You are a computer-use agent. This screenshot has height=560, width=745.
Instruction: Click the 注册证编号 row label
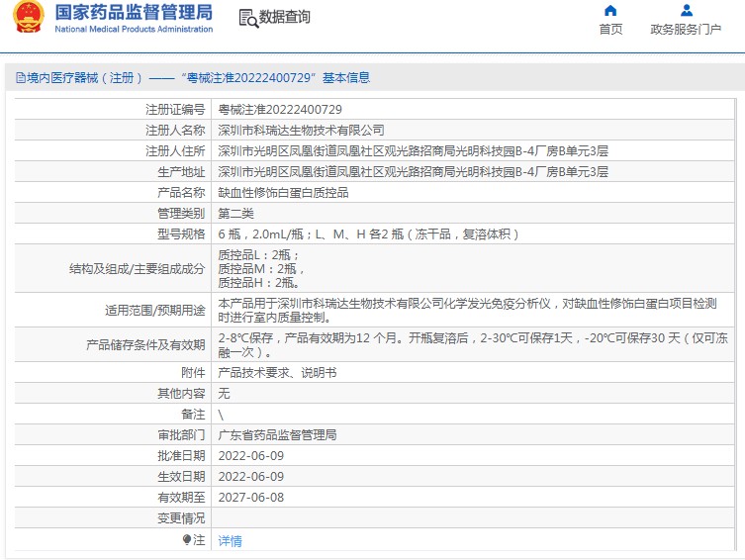click(x=175, y=110)
